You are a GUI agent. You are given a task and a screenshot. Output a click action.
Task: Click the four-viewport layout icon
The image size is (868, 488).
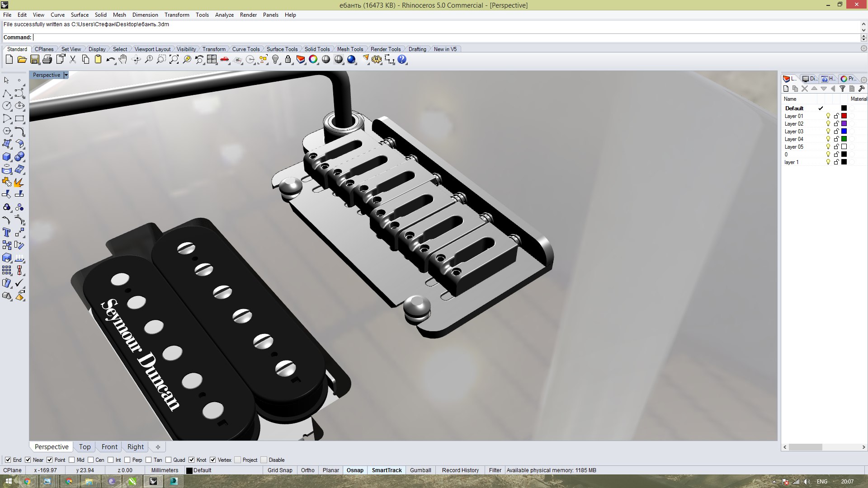point(212,60)
